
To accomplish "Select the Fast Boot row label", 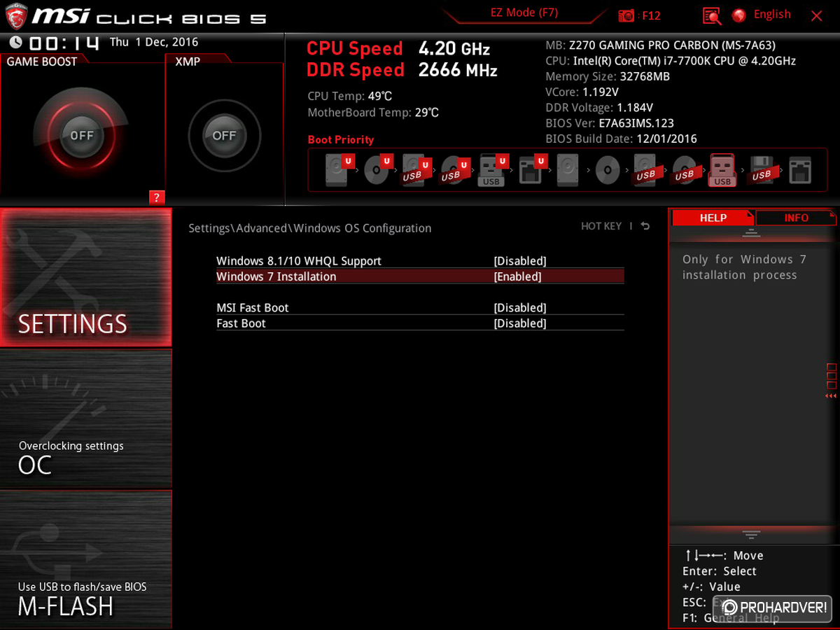I will 241,323.
